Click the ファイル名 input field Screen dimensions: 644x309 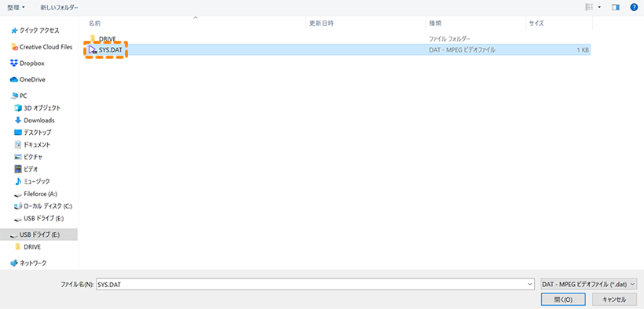pos(311,284)
